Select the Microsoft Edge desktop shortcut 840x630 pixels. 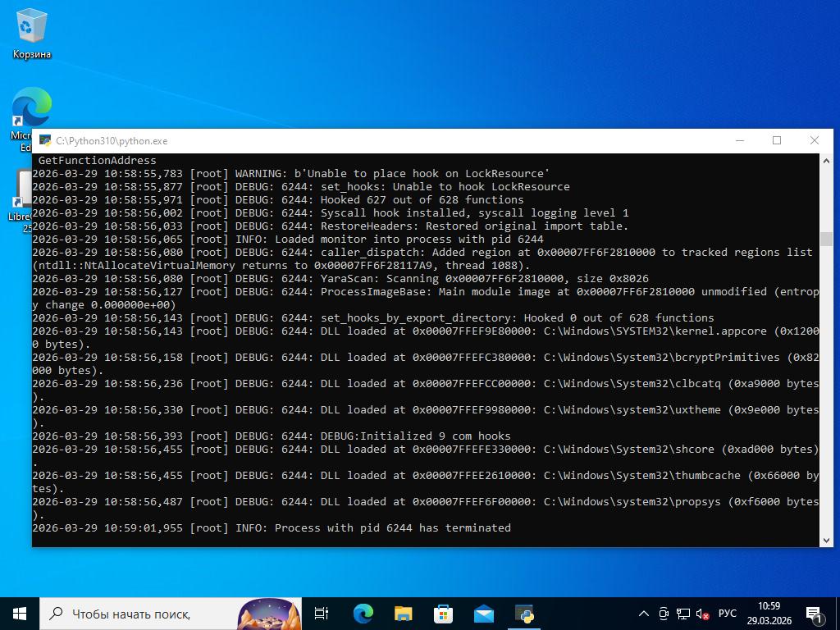(31, 111)
